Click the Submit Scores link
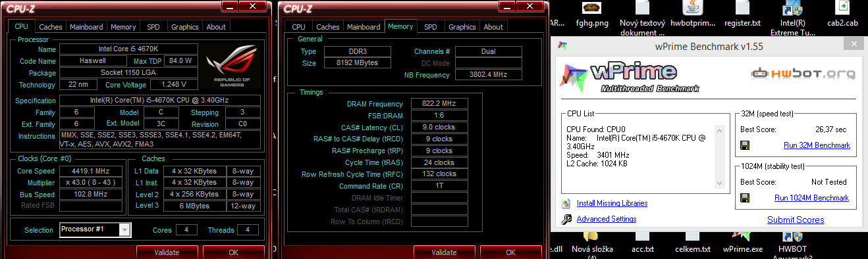 [796, 220]
